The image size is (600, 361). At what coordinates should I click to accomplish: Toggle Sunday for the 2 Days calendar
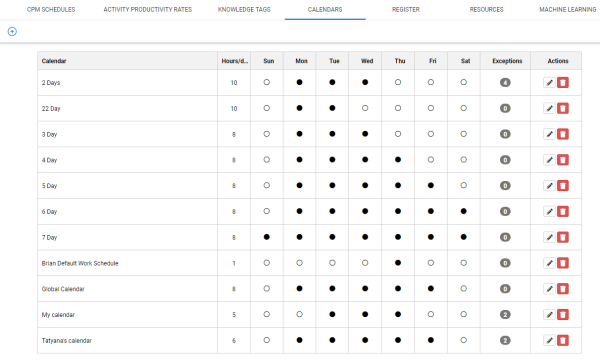click(267, 82)
